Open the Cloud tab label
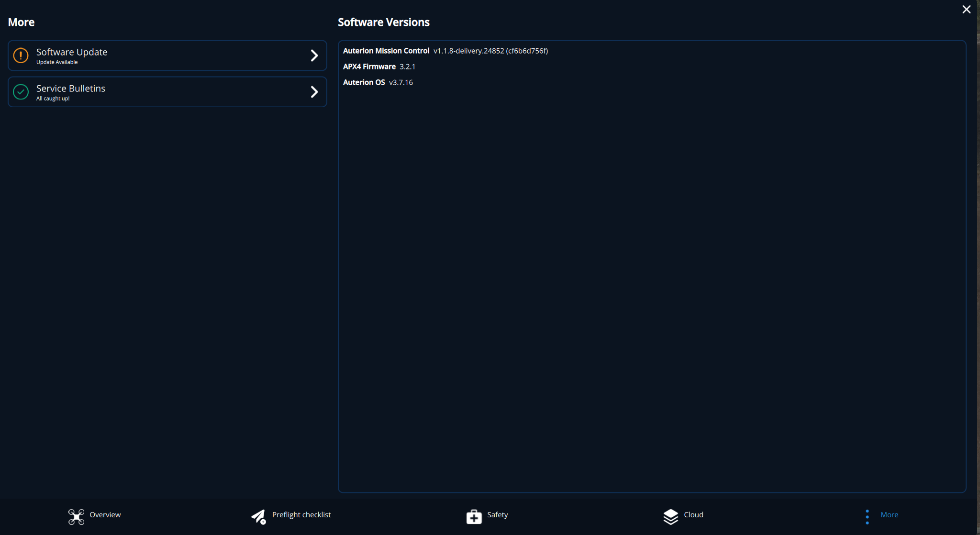The image size is (980, 535). click(693, 515)
